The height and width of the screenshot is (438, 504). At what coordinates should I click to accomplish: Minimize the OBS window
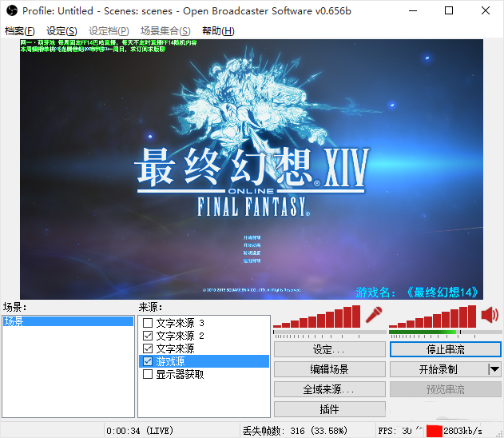click(413, 10)
